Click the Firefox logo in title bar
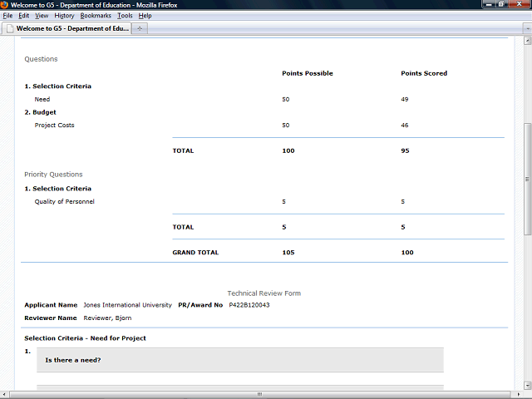 click(x=4, y=5)
